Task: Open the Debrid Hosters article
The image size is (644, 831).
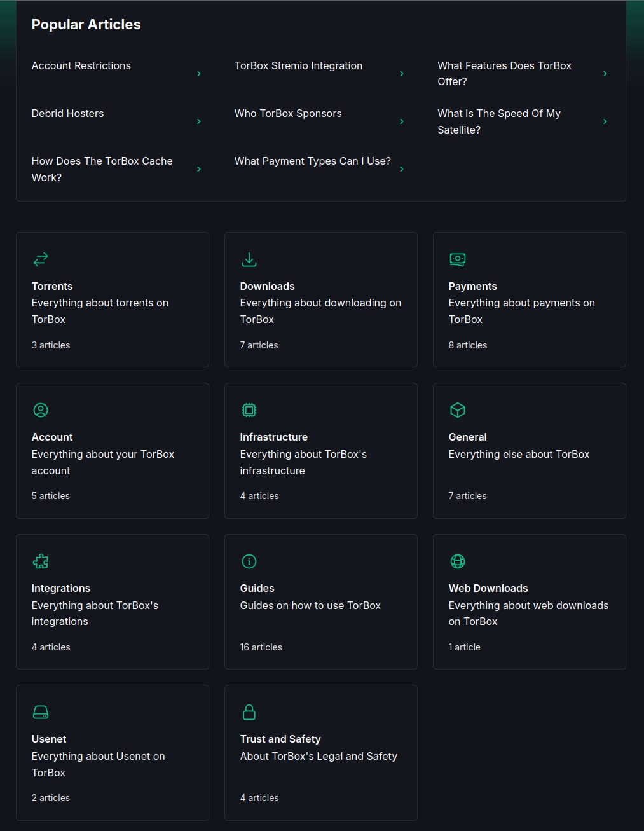Action: pyautogui.click(x=68, y=113)
